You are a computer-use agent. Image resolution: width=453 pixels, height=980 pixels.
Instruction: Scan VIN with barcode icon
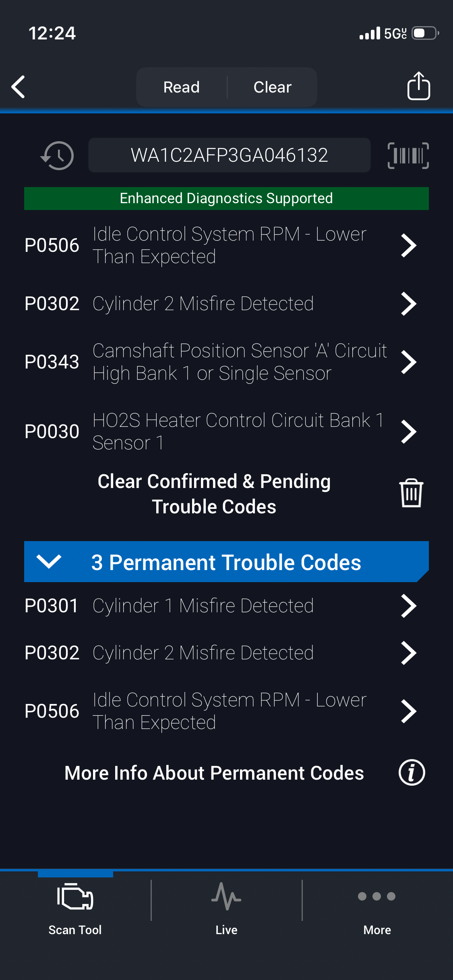pyautogui.click(x=408, y=155)
